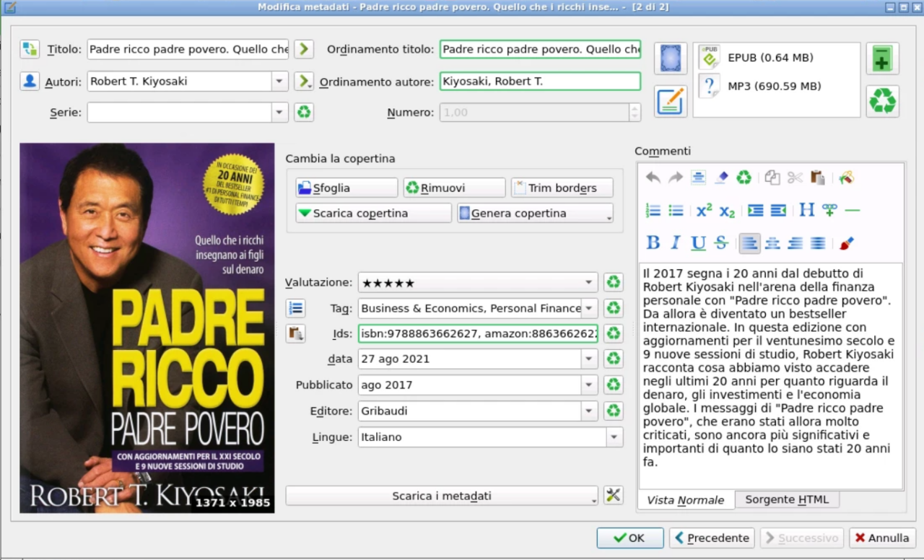Image resolution: width=924 pixels, height=560 pixels.
Task: Clear comments with the toolbar recycle icon
Action: [744, 178]
